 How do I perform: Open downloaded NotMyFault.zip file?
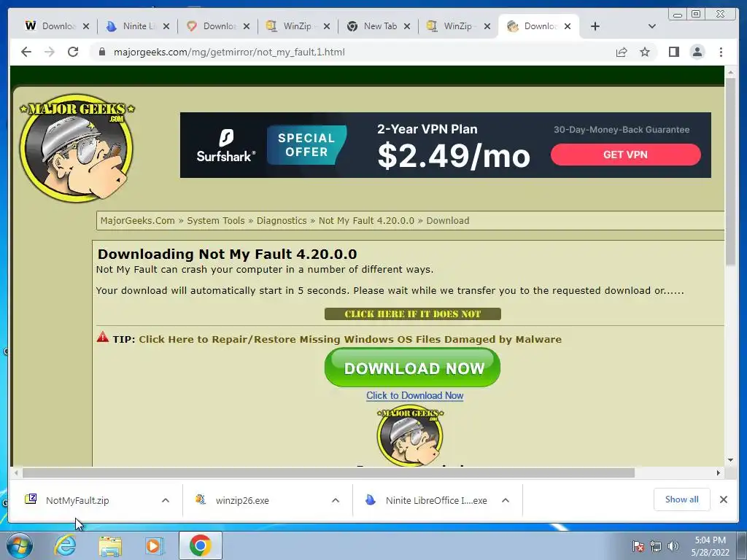[x=77, y=500]
